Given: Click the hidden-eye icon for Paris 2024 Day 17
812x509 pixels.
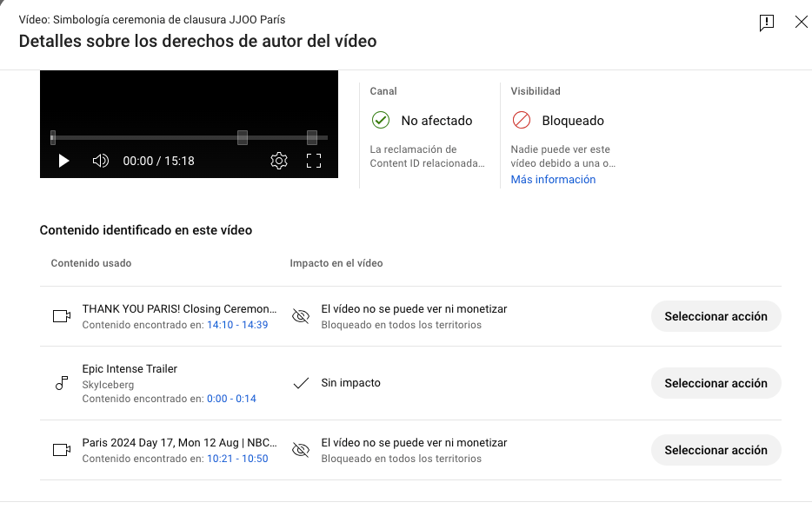Looking at the screenshot, I should coord(301,450).
